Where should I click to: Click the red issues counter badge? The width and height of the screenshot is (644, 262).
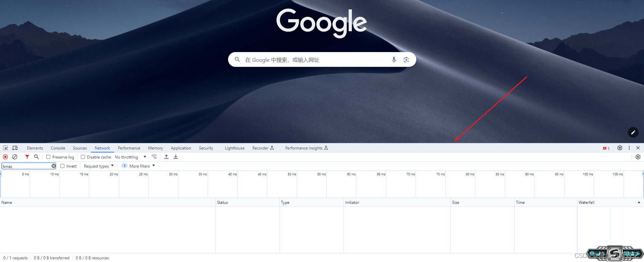click(606, 148)
